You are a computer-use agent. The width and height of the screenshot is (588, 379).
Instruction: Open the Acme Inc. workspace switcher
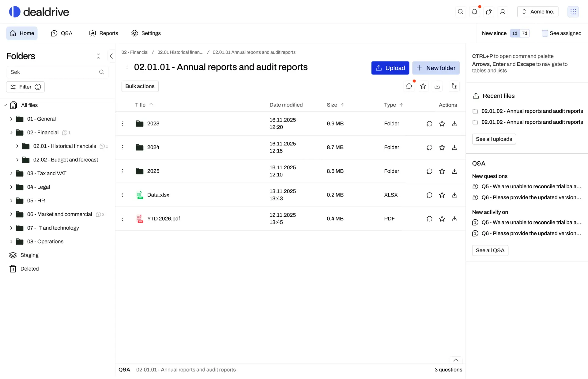pyautogui.click(x=538, y=12)
